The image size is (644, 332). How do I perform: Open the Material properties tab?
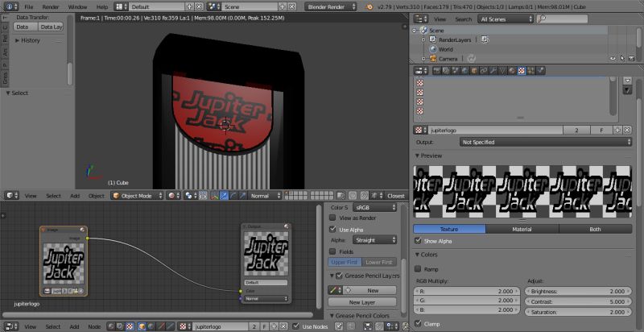coord(512,71)
